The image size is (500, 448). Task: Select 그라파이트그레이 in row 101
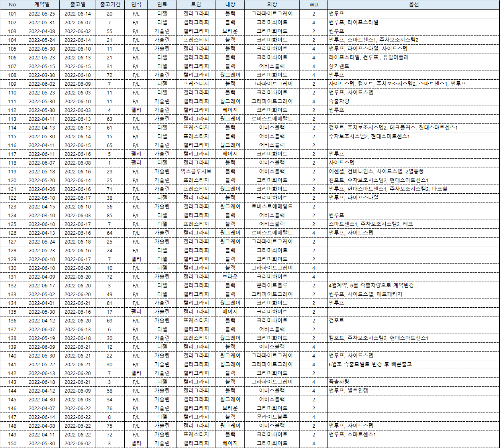[272, 14]
